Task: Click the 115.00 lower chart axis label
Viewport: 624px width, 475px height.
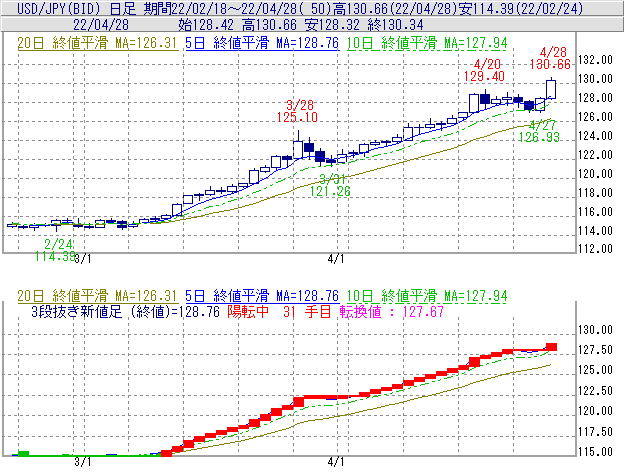Action: coord(595,452)
